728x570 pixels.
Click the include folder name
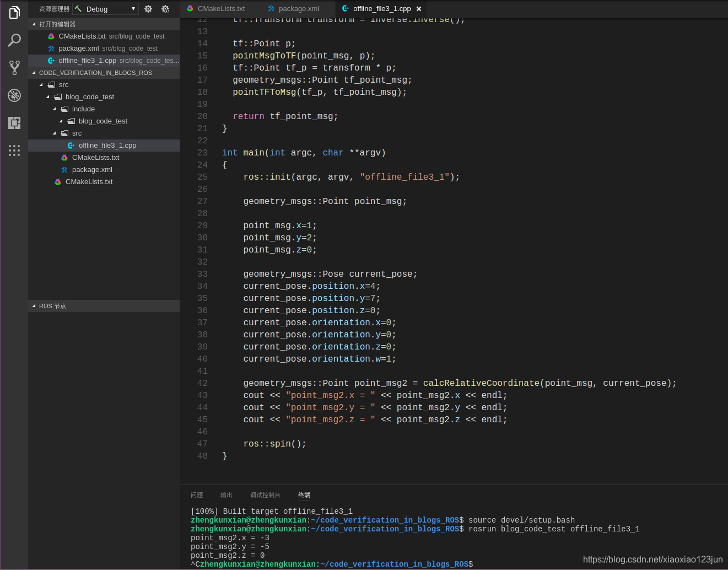(83, 109)
